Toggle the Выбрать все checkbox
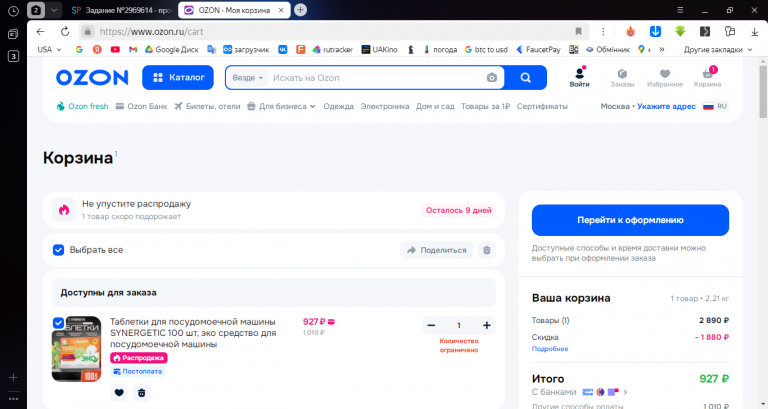Screen dimensions: 768x409 pos(58,250)
